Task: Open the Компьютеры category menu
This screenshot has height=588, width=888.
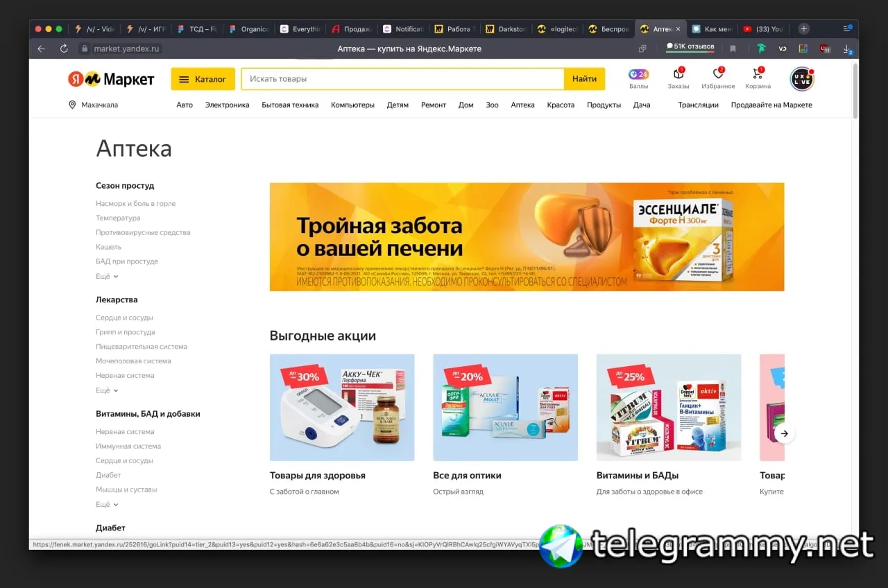Action: click(x=352, y=105)
